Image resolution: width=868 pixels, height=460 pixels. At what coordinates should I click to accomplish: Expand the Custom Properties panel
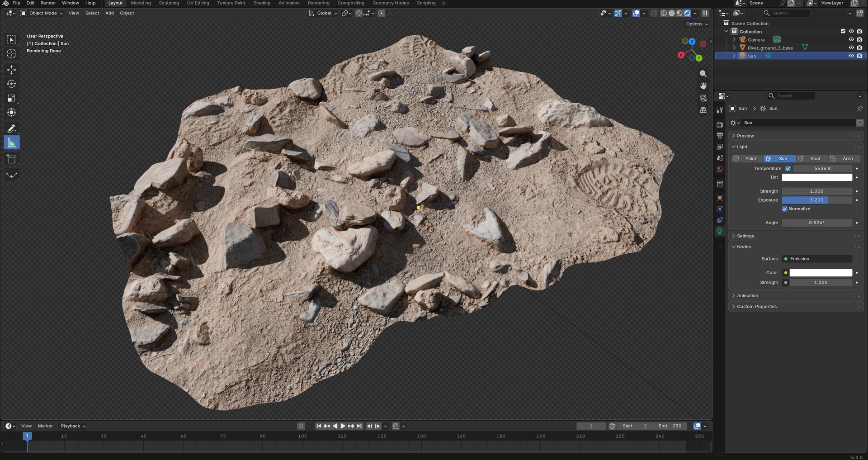[x=795, y=307]
